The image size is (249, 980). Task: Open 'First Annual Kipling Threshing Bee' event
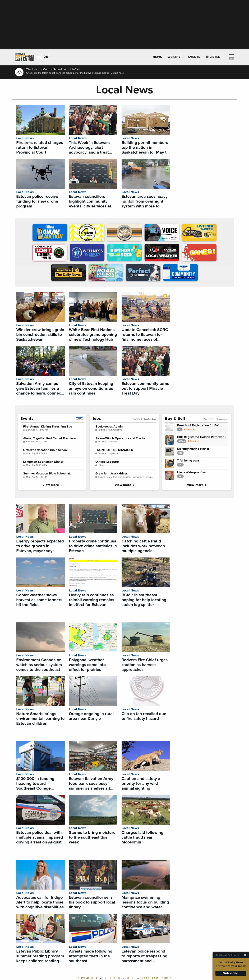pos(48,426)
